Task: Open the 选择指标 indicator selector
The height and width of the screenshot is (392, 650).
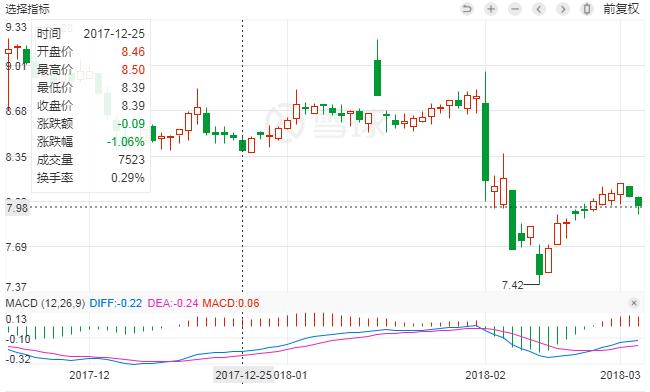Action: click(x=27, y=9)
